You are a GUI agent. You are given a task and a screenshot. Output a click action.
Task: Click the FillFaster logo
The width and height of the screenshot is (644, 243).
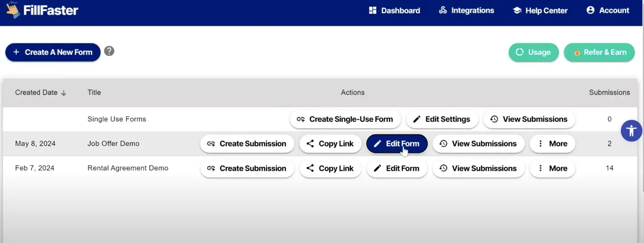click(42, 10)
